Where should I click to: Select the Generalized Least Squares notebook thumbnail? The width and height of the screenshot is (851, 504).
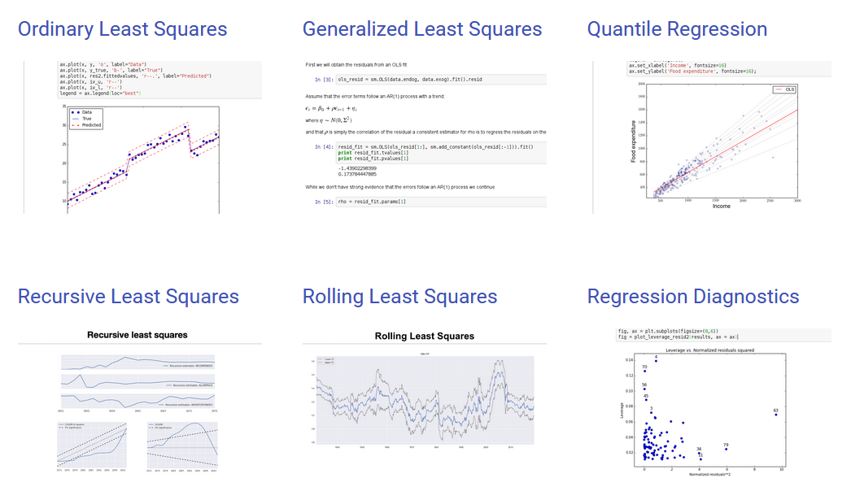coord(425,137)
